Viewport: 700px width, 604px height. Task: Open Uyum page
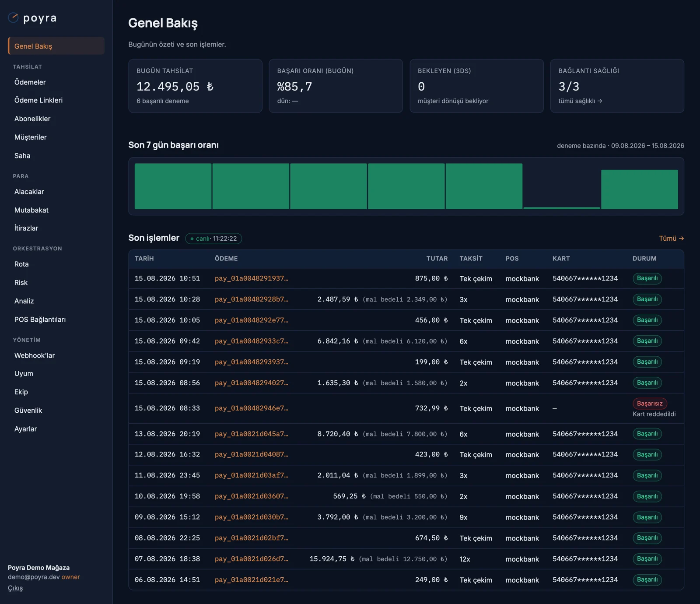click(24, 373)
